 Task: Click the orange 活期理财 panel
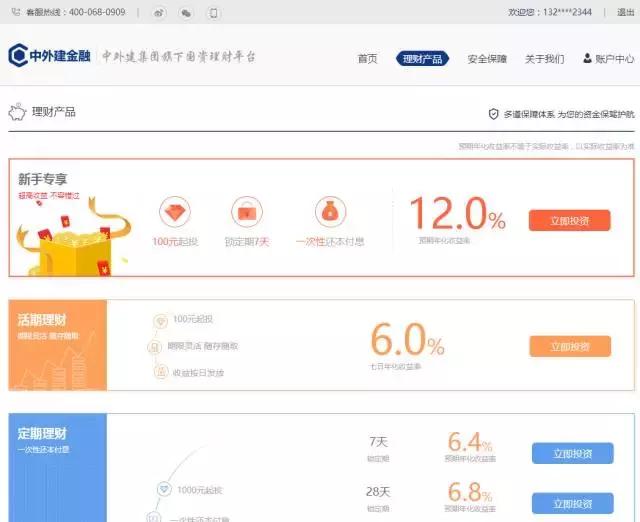58,345
